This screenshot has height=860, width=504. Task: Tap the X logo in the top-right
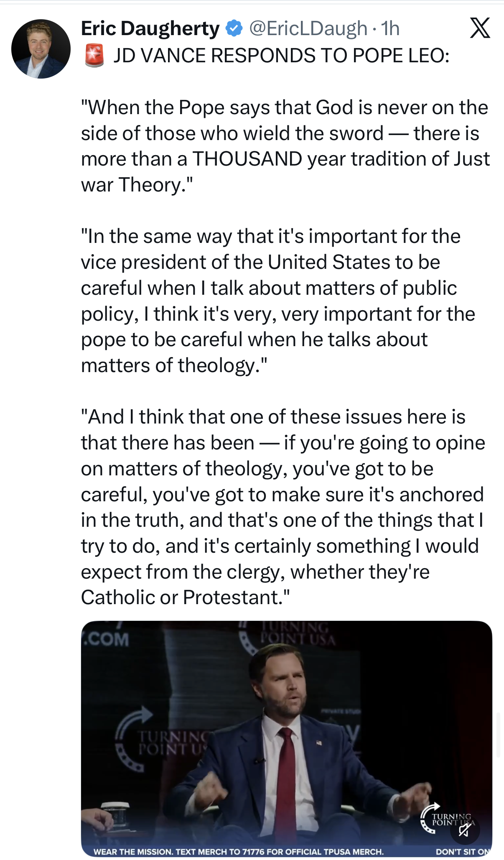pos(480,28)
